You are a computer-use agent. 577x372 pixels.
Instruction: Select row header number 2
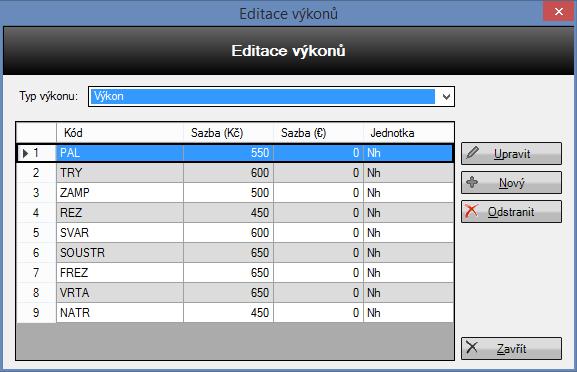(36, 173)
